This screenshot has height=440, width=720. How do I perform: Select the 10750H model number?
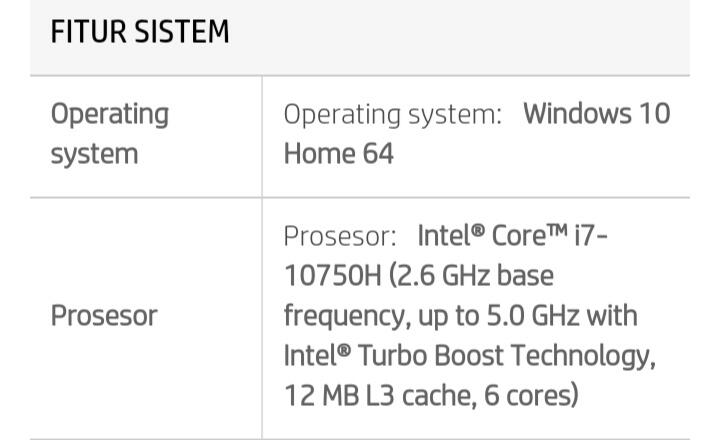point(332,276)
